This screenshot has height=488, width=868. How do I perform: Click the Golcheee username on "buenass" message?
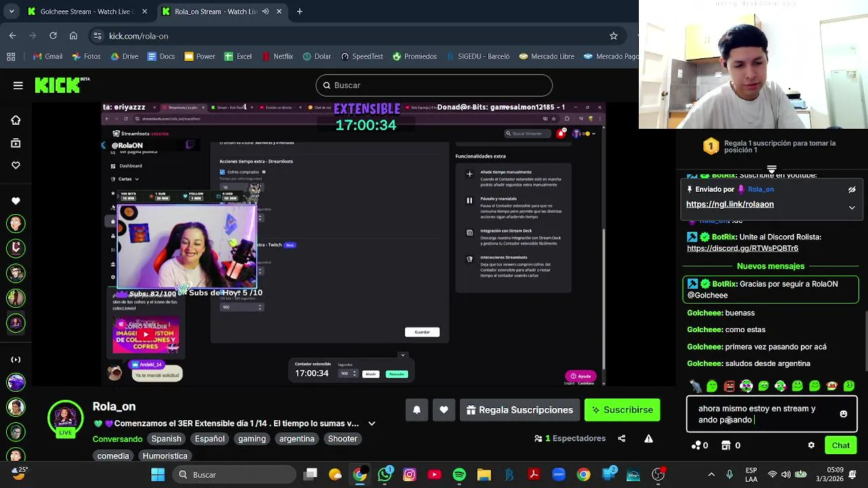[x=705, y=313]
